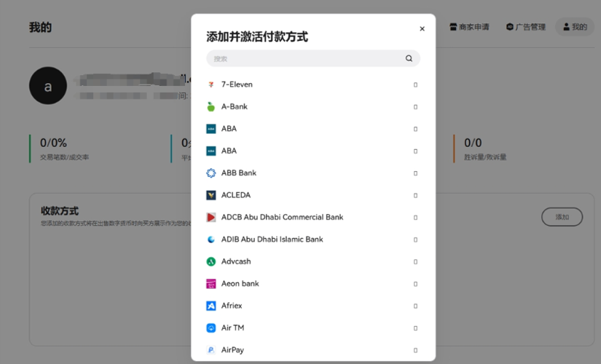Click the small box on ADCB row
Screen dimensions: 601x364
(415, 218)
